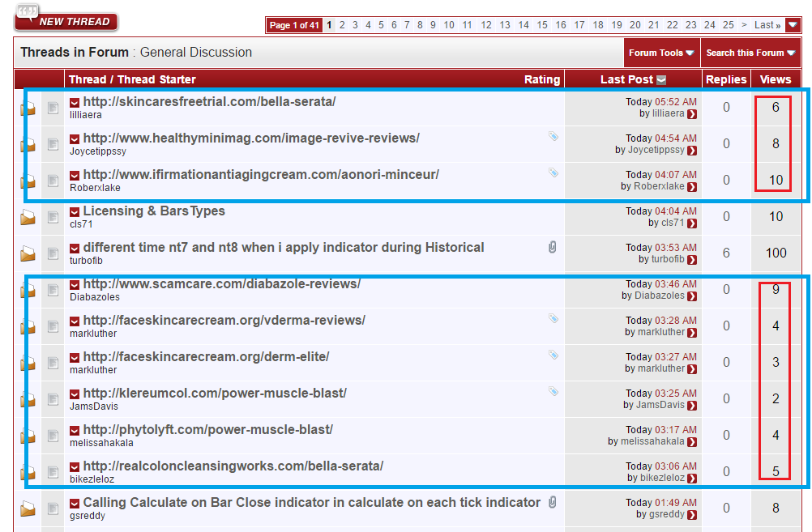Click tag icon on aonori-minceur thread
This screenshot has height=532, width=812.
(553, 172)
